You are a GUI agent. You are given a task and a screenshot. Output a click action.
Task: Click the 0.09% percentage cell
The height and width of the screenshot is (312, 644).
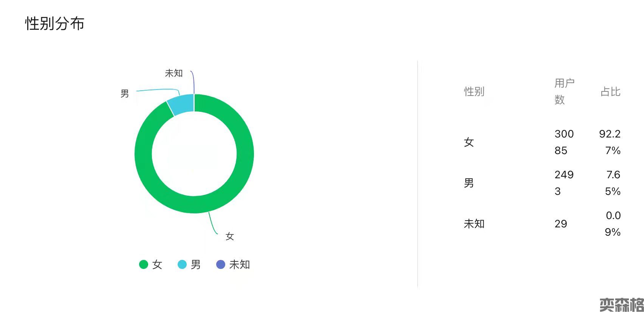[613, 224]
